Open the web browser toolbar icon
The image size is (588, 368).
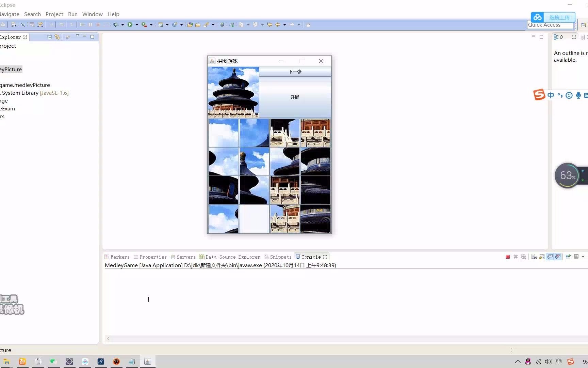[222, 25]
